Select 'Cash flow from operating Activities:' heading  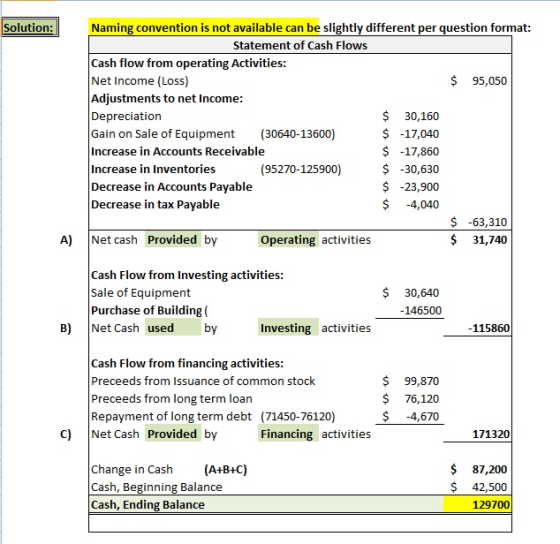click(189, 63)
